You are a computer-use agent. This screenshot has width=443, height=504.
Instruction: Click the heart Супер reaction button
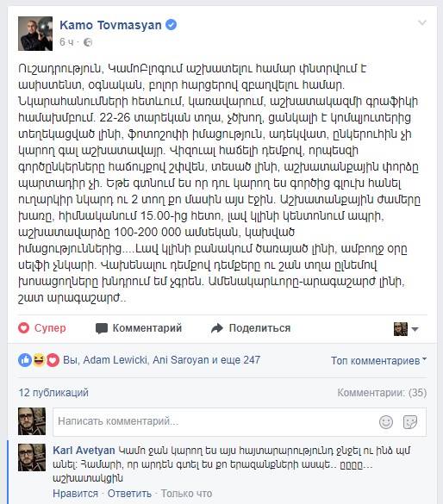(42, 328)
